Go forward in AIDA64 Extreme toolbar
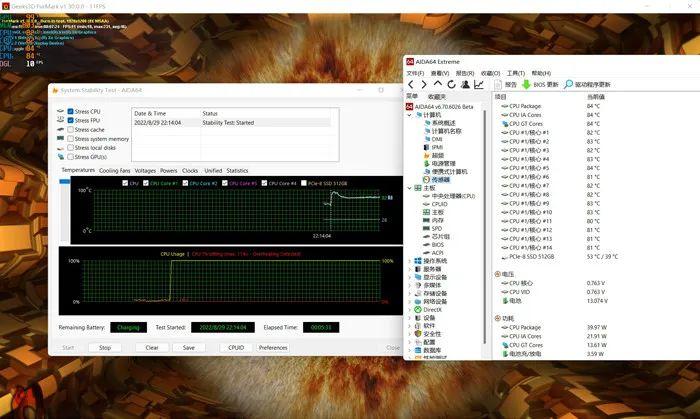Screen dimensions: 700x419 click(424, 84)
